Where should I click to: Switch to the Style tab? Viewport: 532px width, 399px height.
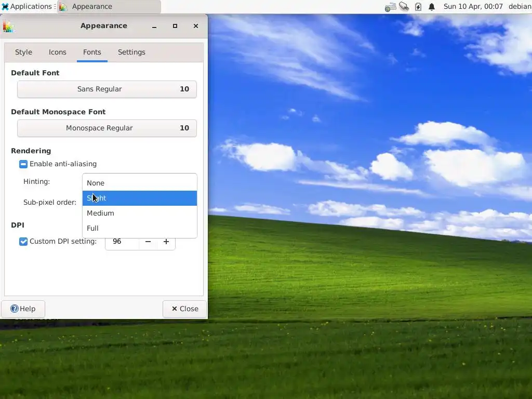click(x=23, y=52)
